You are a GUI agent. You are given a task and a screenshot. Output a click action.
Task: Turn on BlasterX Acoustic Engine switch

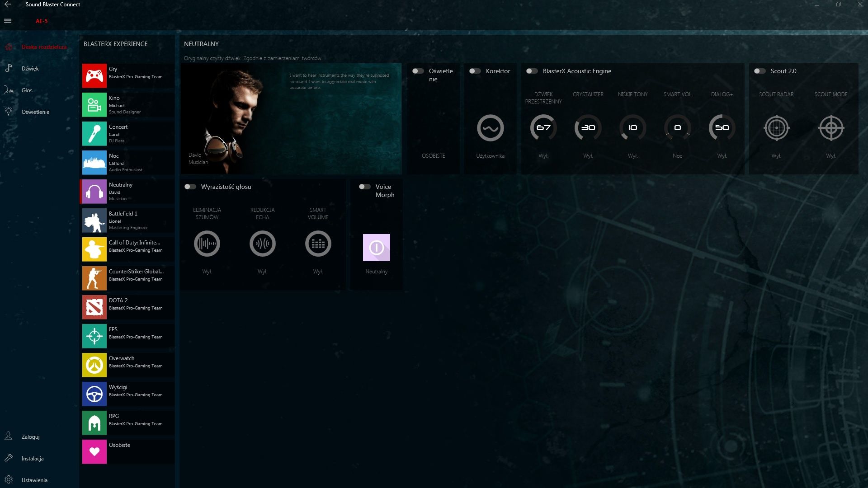click(x=532, y=71)
